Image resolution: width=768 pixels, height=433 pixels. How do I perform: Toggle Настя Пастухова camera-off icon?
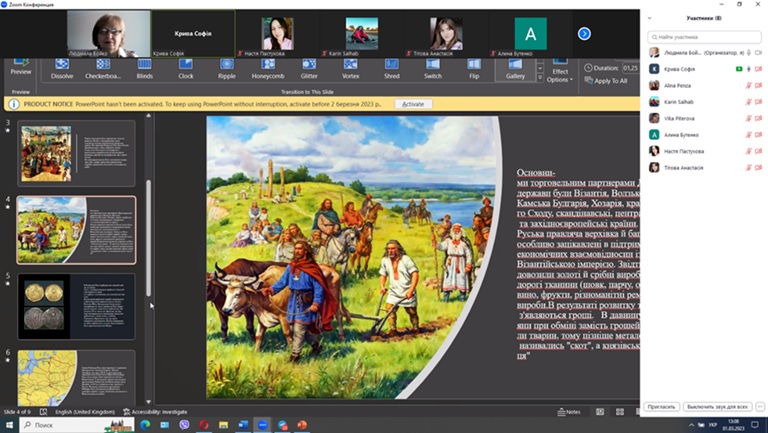pyautogui.click(x=758, y=151)
